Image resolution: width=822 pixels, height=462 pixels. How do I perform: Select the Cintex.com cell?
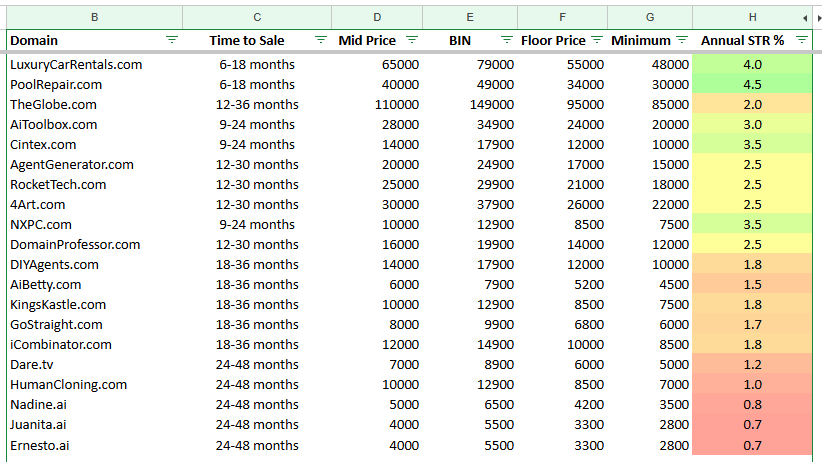tap(94, 144)
